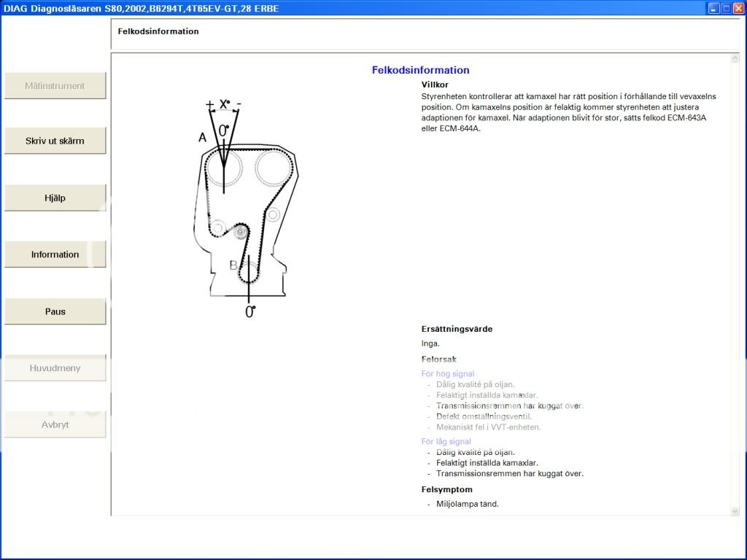Maximize the DIAG Diagnosläsaren window
The width and height of the screenshot is (747, 560).
click(726, 9)
